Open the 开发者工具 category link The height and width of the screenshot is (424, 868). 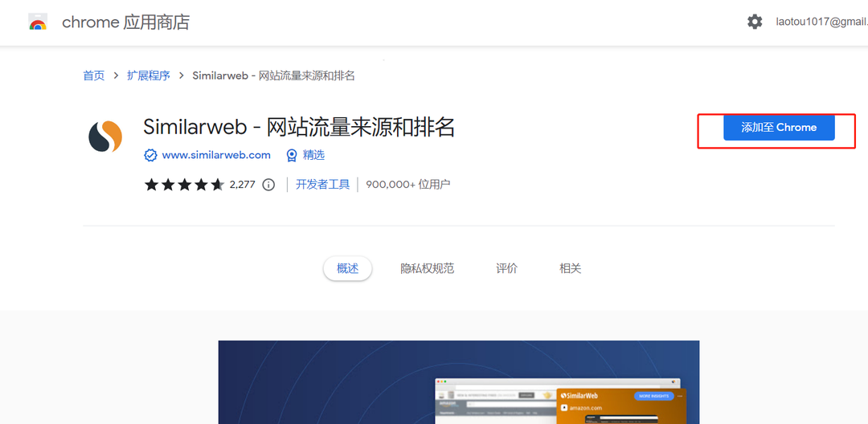[322, 185]
